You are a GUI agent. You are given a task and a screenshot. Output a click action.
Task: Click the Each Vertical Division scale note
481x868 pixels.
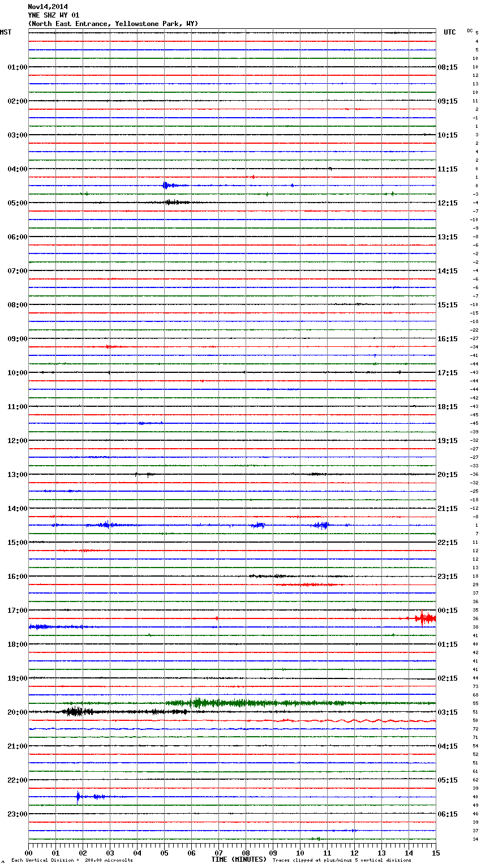72,861
